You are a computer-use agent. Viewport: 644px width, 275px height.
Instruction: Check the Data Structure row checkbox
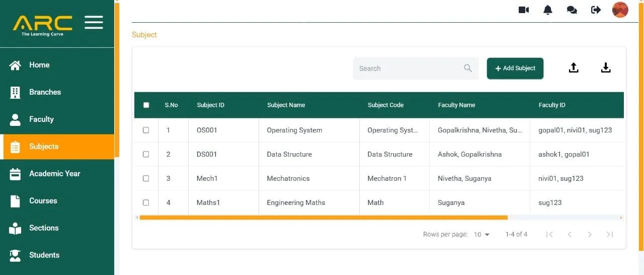[146, 154]
